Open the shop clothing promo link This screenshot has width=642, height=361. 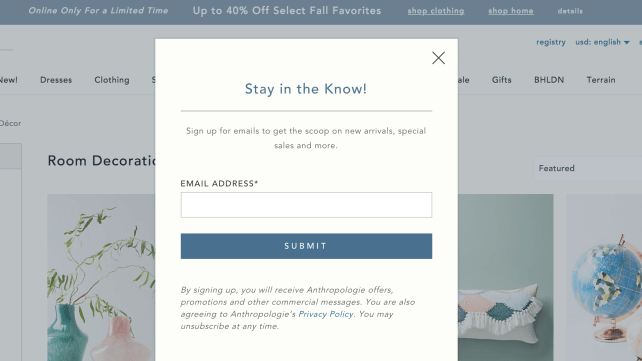[x=436, y=11]
